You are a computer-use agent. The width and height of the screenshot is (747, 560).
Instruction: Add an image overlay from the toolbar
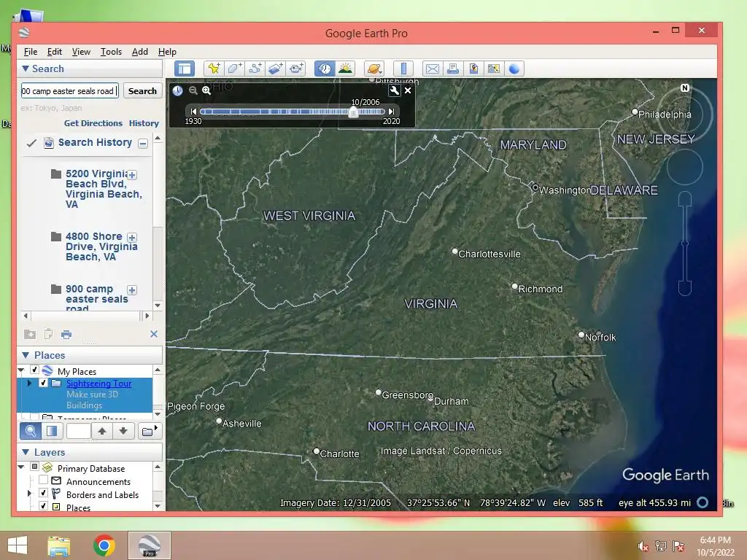(x=275, y=69)
